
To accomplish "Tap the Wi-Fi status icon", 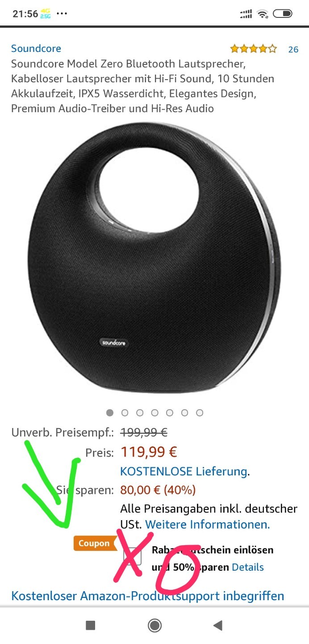I will (262, 14).
